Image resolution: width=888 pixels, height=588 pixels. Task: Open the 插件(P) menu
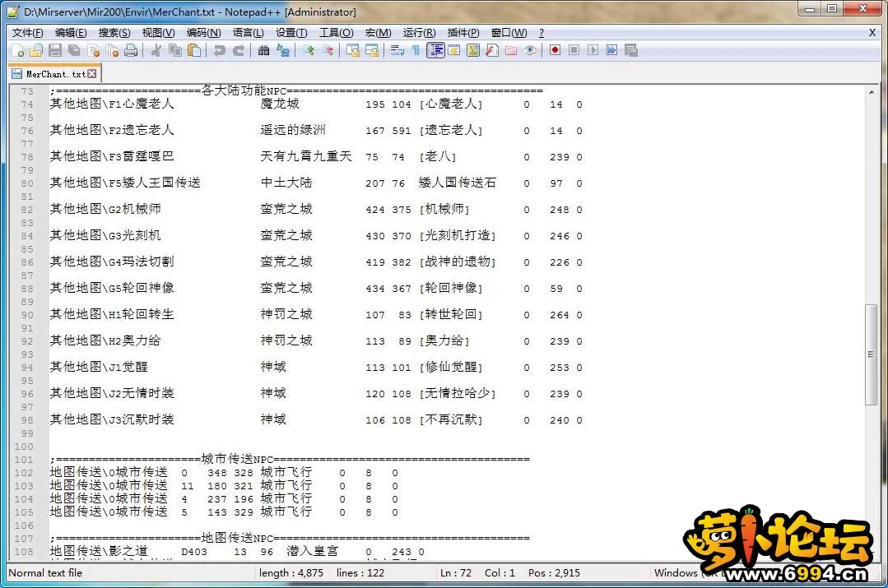[463, 33]
